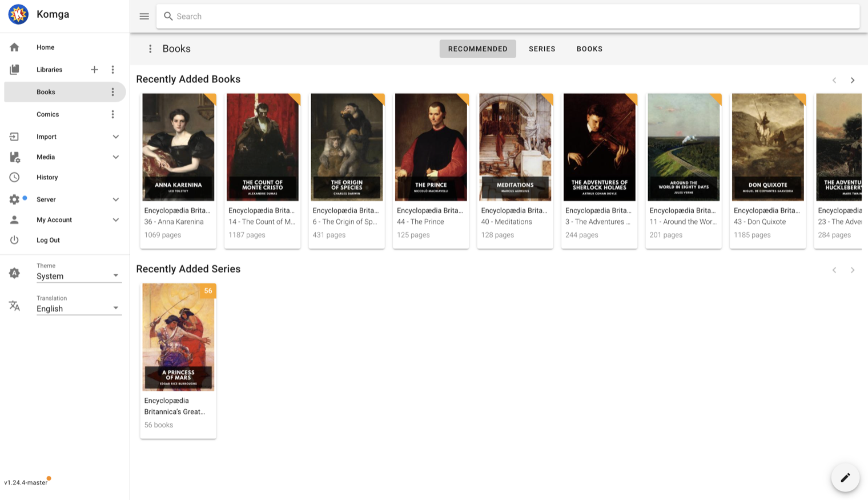The width and height of the screenshot is (868, 500).
Task: Switch to the Books tab
Action: (x=589, y=49)
